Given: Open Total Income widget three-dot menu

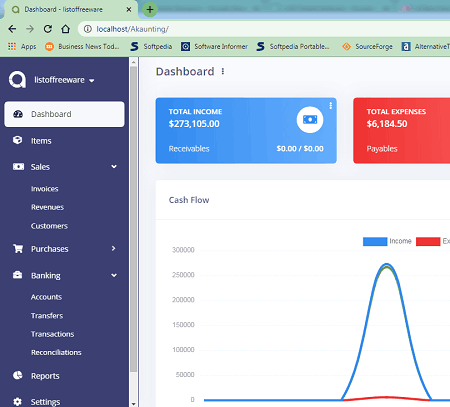Looking at the screenshot, I should click(330, 106).
